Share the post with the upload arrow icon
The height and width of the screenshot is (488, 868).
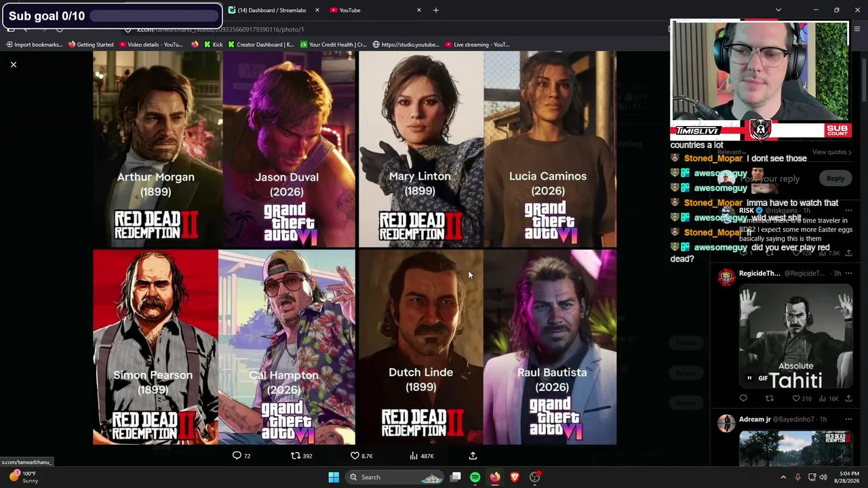(x=473, y=456)
